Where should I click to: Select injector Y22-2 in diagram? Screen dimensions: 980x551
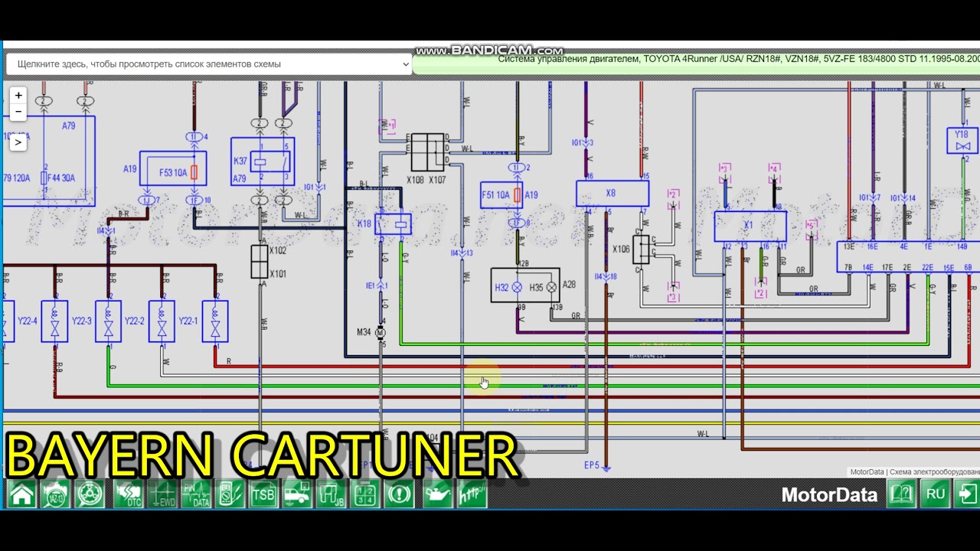pyautogui.click(x=162, y=321)
